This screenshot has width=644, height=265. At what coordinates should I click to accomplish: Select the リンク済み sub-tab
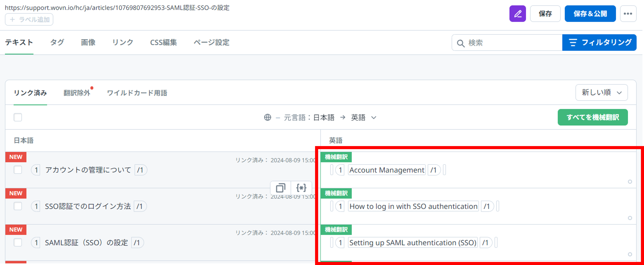point(30,93)
